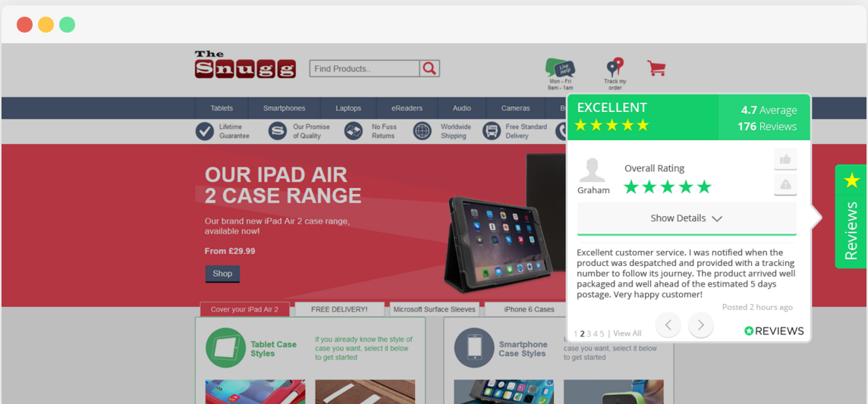Image resolution: width=868 pixels, height=404 pixels.
Task: Click the red tablet case thumbnail
Action: point(255,392)
